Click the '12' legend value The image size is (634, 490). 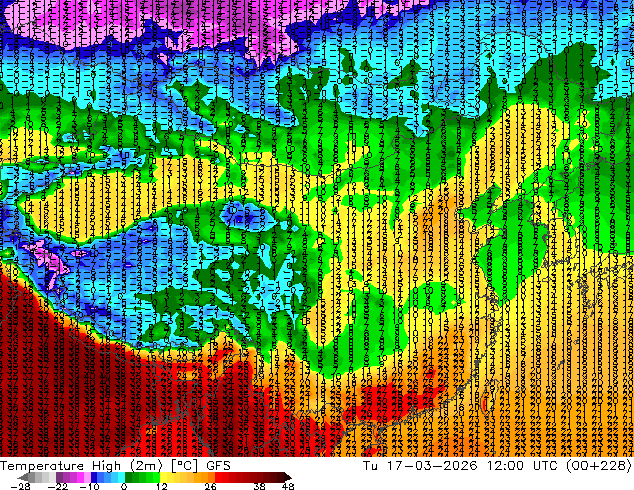(162, 486)
